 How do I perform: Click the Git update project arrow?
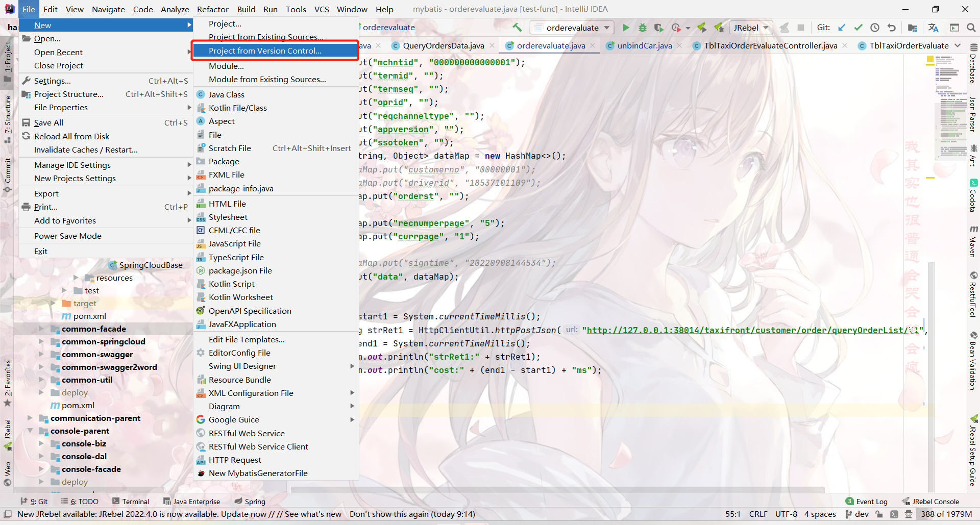coord(842,28)
